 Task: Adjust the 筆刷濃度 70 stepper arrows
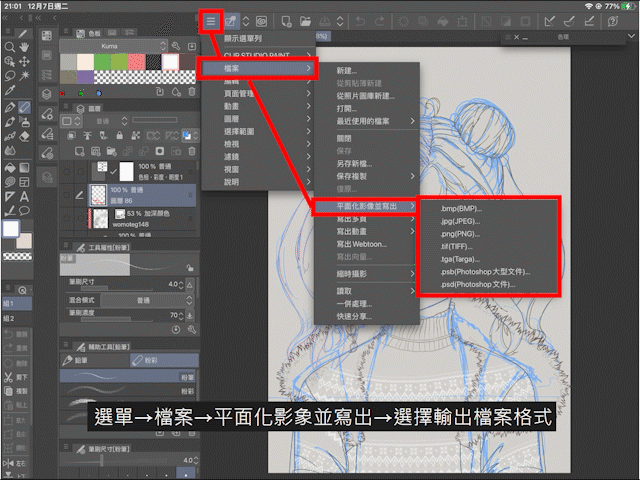(181, 315)
